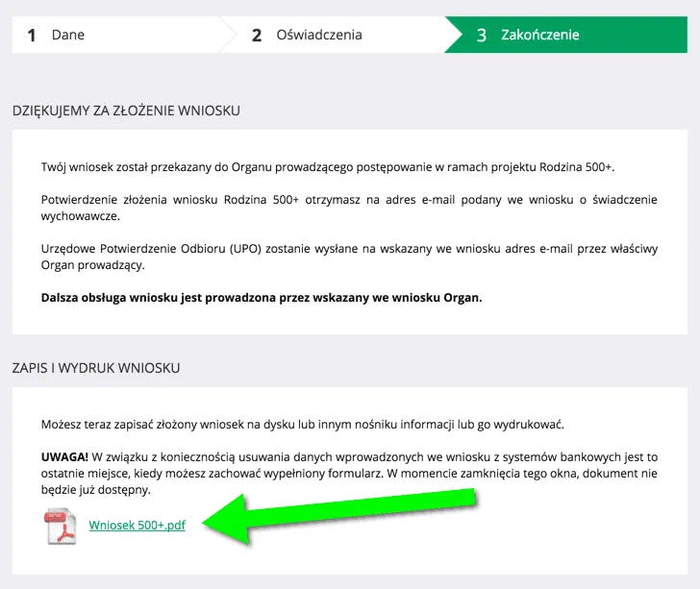
Task: Click heading ZAPIS I WYDRUK WNIOSKU
Action: (96, 368)
